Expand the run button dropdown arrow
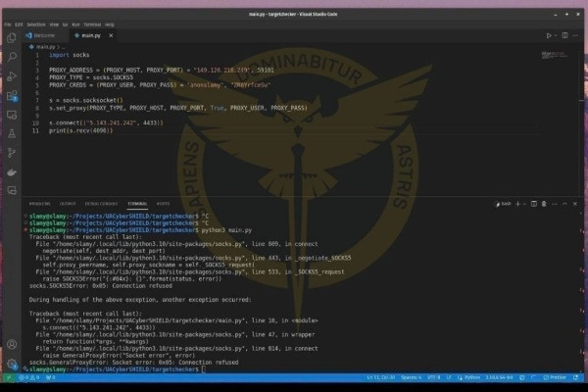 [x=557, y=35]
